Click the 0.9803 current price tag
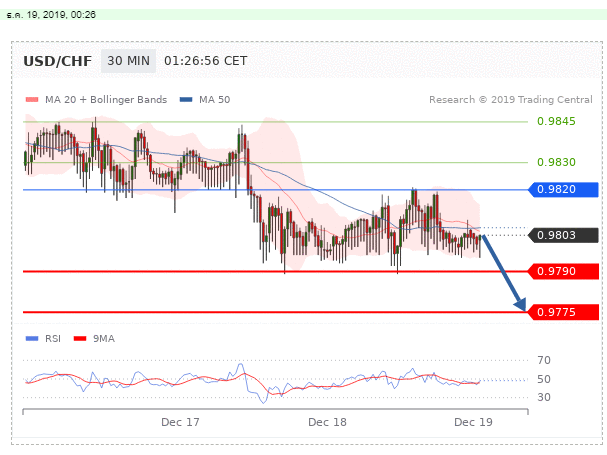607x455 pixels. [563, 235]
